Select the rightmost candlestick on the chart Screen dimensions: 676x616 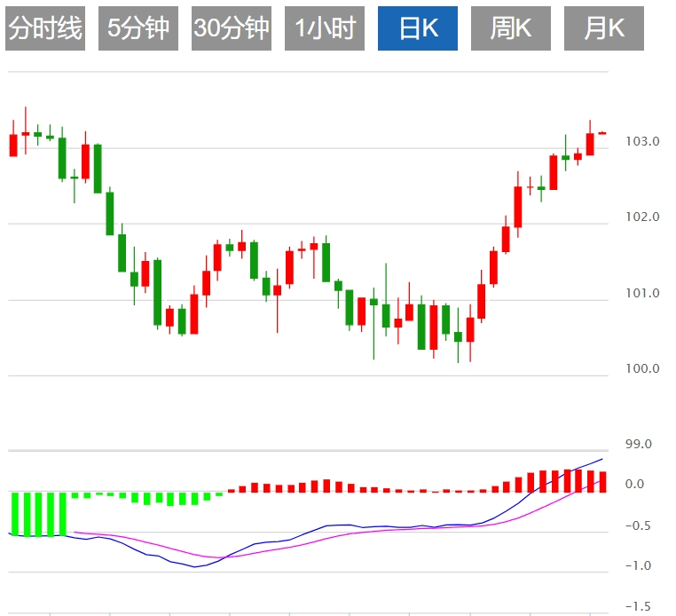(602, 133)
